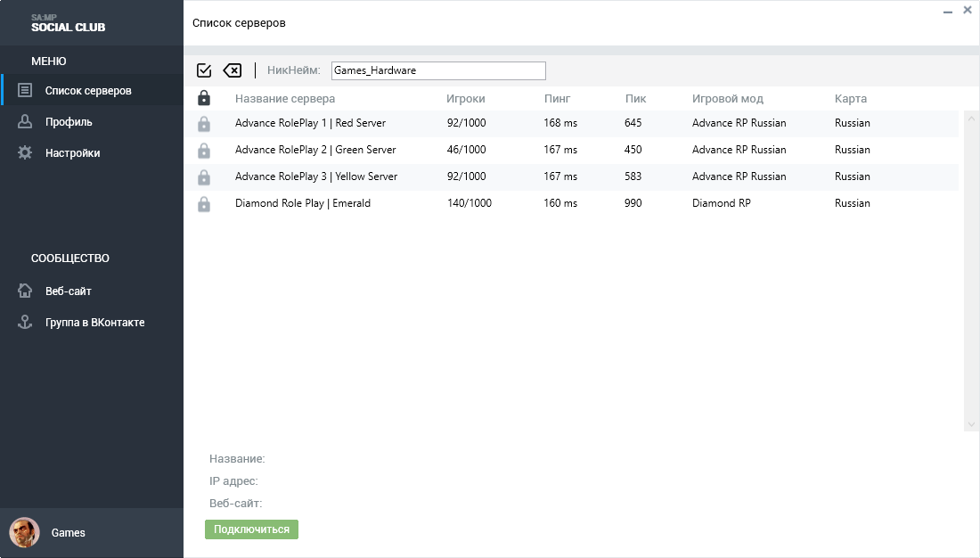Click the lock icon for Advance RolePlay 3
This screenshot has height=558, width=980.
coord(204,177)
